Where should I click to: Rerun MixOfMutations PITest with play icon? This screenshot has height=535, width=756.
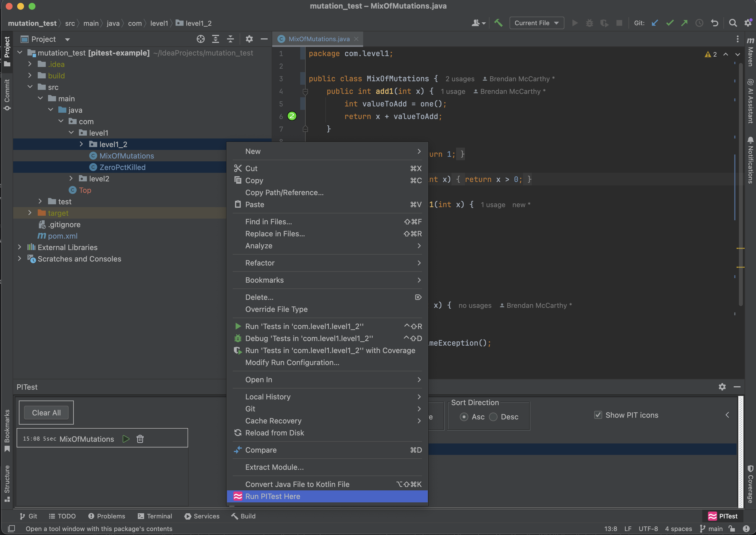pos(126,439)
